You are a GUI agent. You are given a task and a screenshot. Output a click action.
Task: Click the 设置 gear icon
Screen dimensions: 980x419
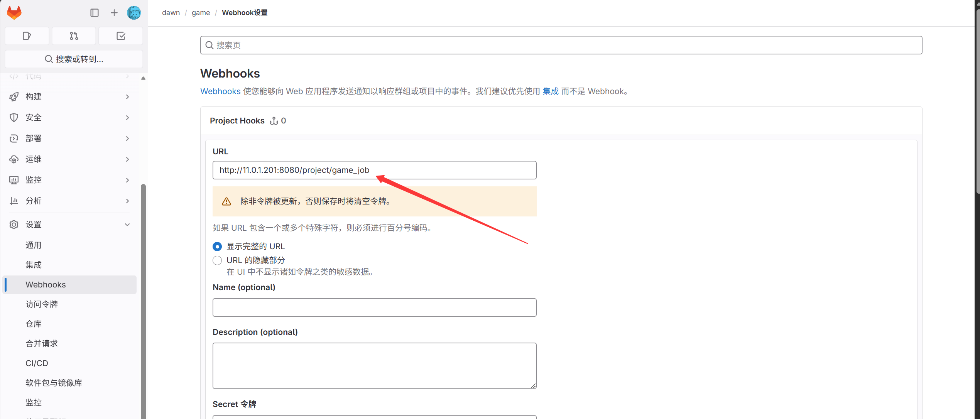pos(14,225)
